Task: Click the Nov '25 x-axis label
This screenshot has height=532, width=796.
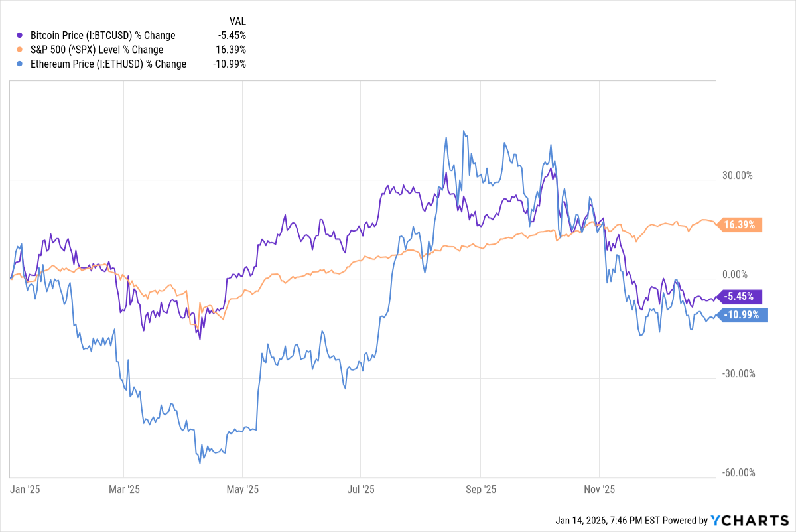Action: pos(598,490)
